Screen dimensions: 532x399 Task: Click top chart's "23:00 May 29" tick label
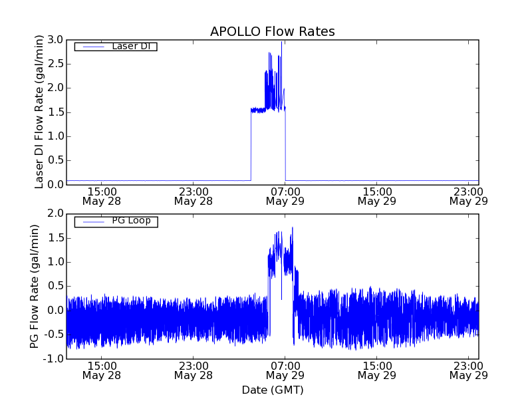(x=468, y=196)
